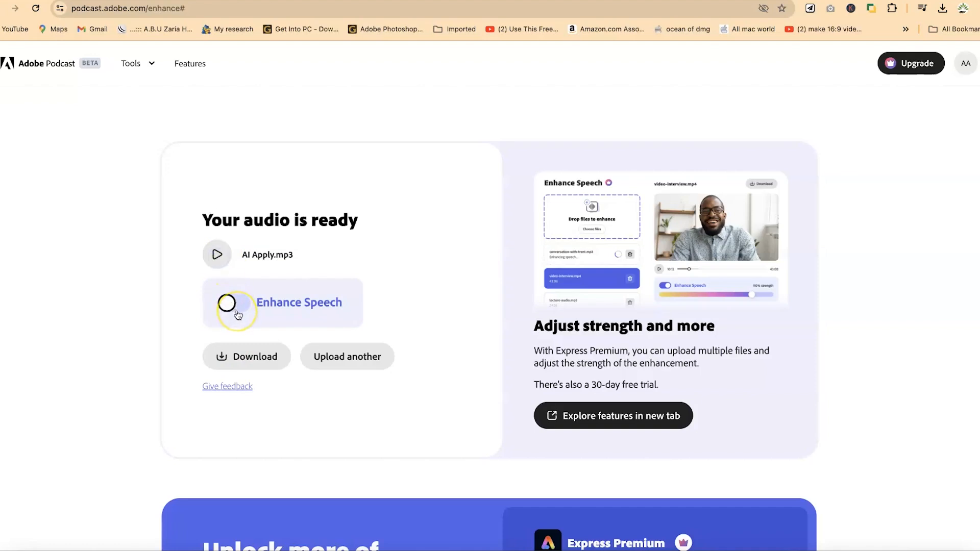
Task: Click the Enhance Speech preview image
Action: (x=660, y=239)
